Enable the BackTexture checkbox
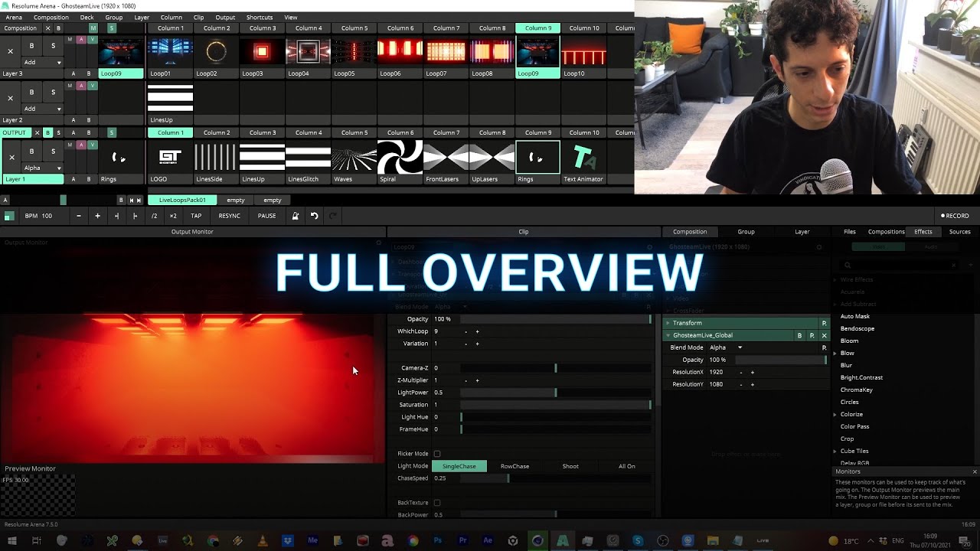 pos(437,503)
